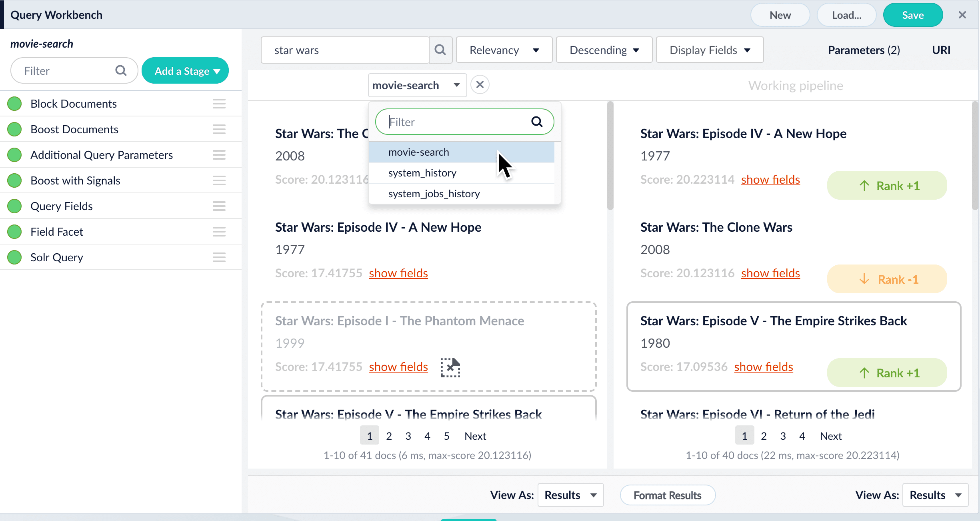Toggle the Boost with Signals stage indicator
The image size is (980, 521).
[15, 180]
